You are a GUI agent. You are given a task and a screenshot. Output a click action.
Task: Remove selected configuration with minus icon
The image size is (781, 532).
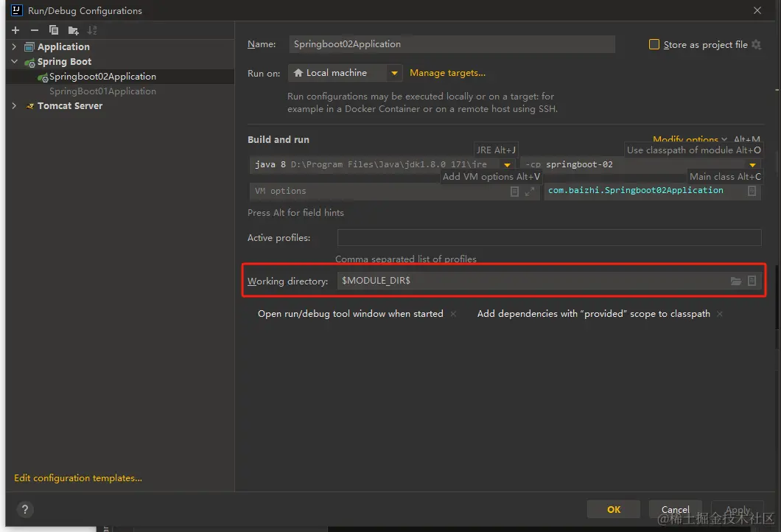pos(35,30)
